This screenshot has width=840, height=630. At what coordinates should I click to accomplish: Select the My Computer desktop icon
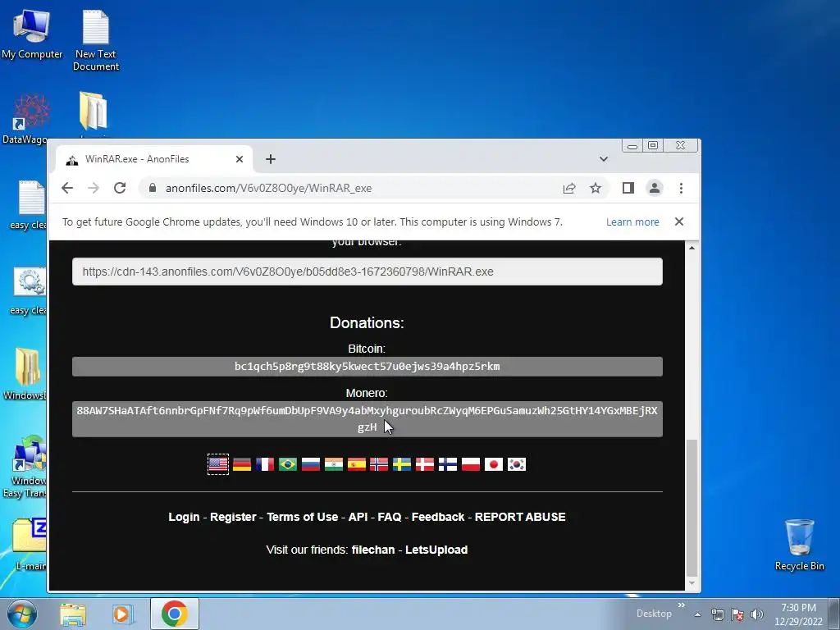click(32, 34)
